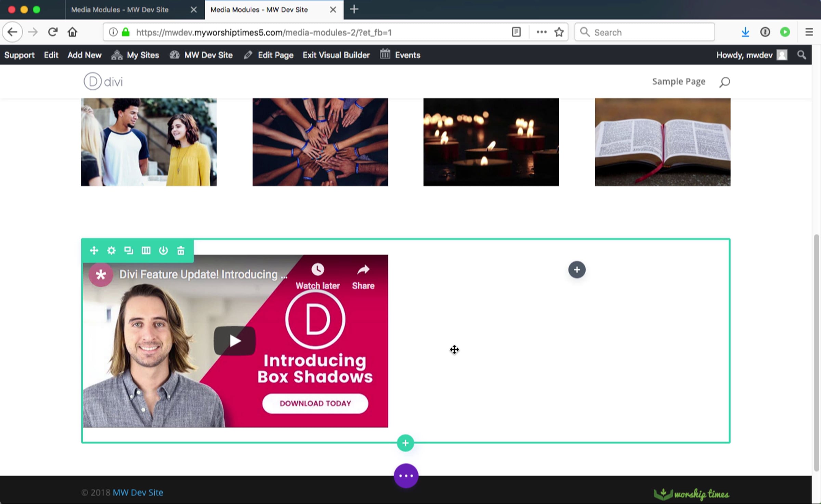Change row column structure icon
This screenshot has width=821, height=504.
(146, 250)
